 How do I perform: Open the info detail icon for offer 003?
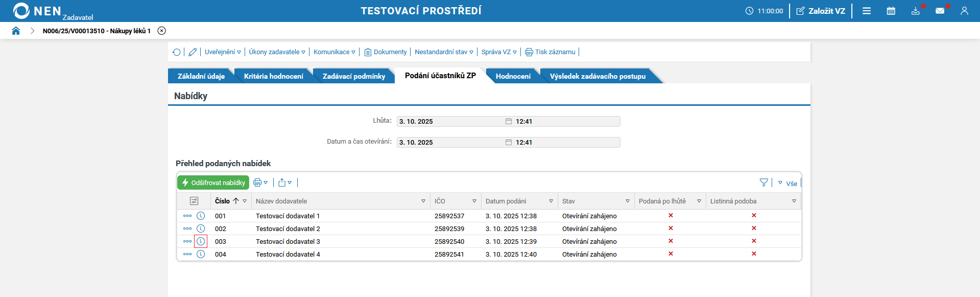(x=201, y=241)
